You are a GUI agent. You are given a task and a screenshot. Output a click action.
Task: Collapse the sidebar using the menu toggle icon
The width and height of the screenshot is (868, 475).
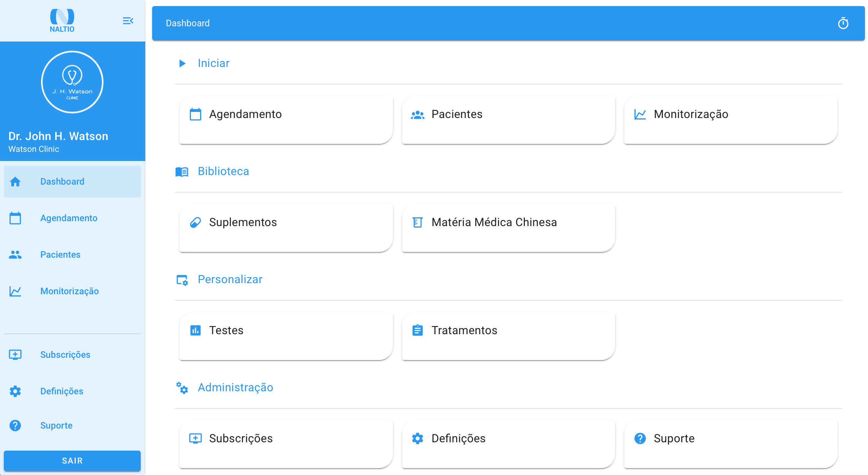click(128, 21)
